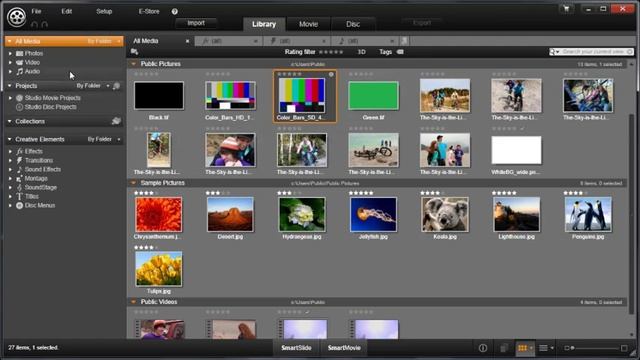The width and height of the screenshot is (640, 360).
Task: Open the Edit menu
Action: coord(67,11)
